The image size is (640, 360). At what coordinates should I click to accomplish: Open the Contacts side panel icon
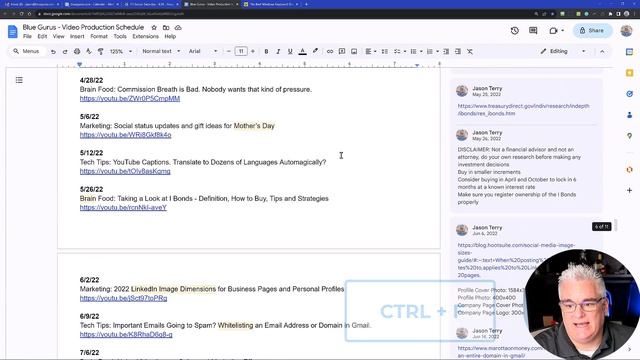coord(629,115)
